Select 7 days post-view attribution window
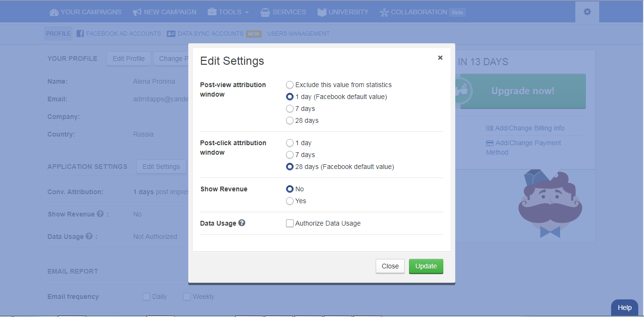The image size is (644, 317). [x=290, y=109]
